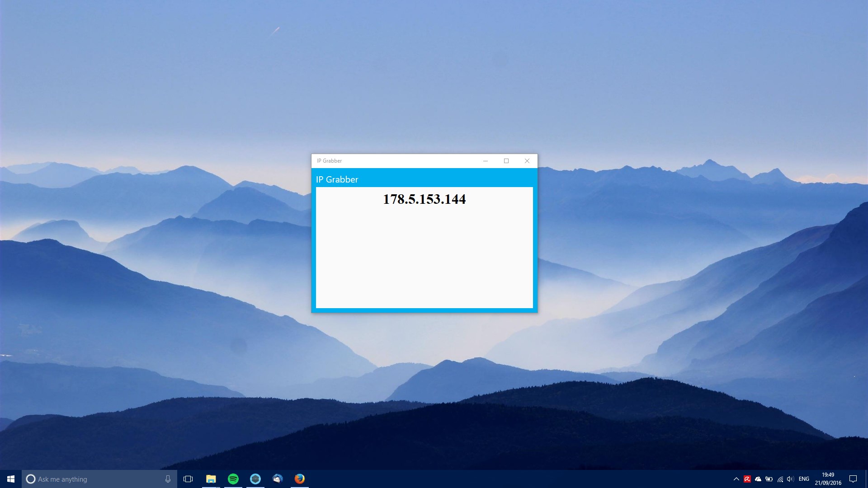
Task: Click the Cortana microphone icon
Action: [x=168, y=479]
